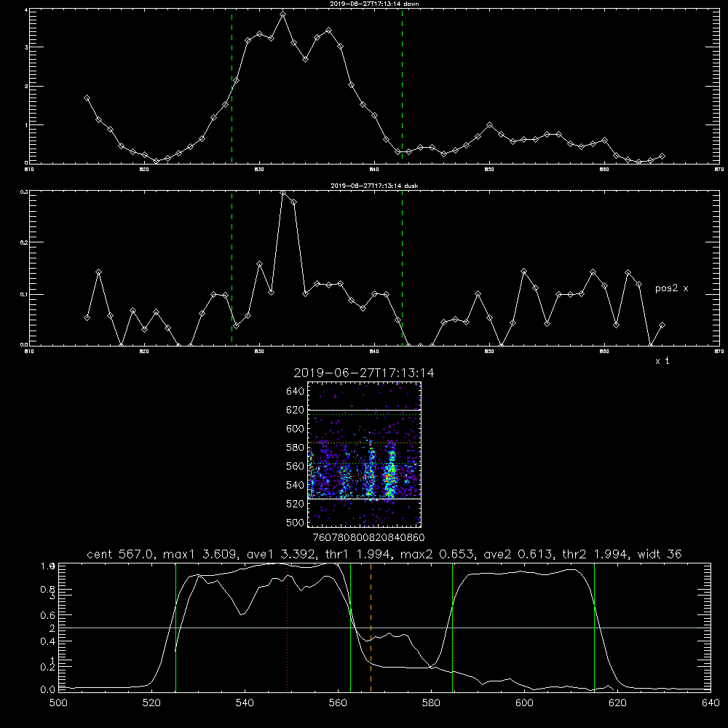This screenshot has height=728, width=728.
Task: Click the '540' tick label on the bottom plot x-axis
Action: pyautogui.click(x=245, y=703)
